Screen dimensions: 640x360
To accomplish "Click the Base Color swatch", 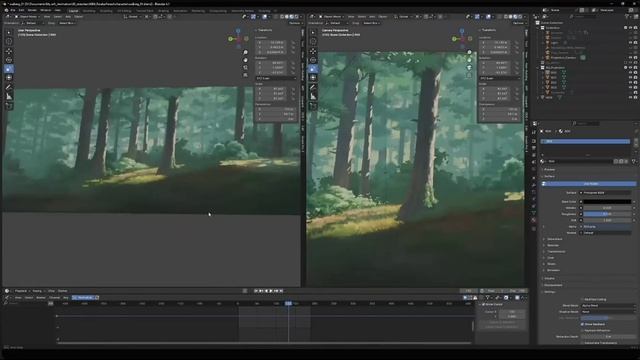I will click(607, 202).
